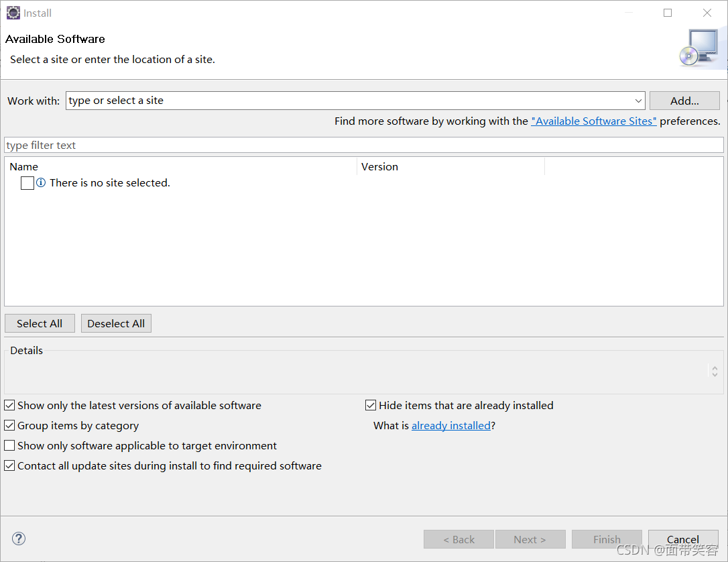Toggle 'Hide items that are already installed'
The height and width of the screenshot is (562, 728).
[x=371, y=406]
